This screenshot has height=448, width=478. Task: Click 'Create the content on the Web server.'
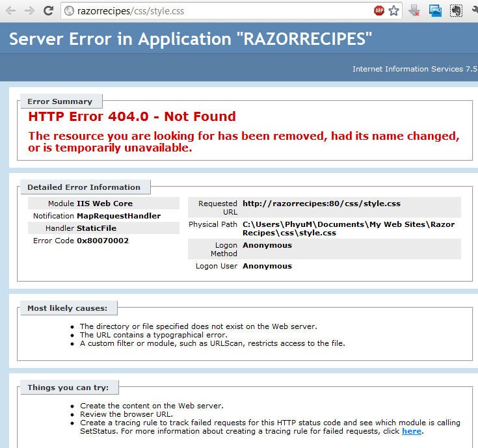(152, 406)
